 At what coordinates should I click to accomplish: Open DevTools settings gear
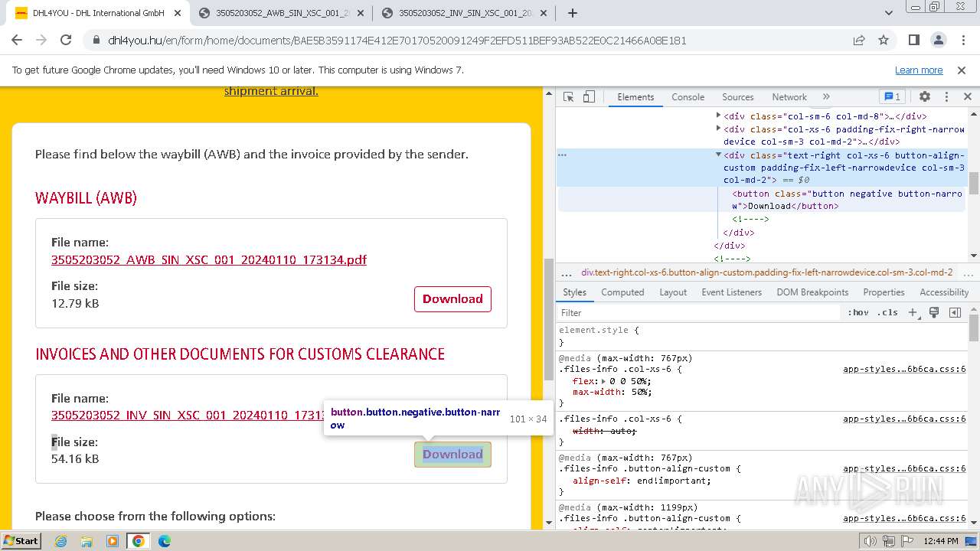click(925, 97)
